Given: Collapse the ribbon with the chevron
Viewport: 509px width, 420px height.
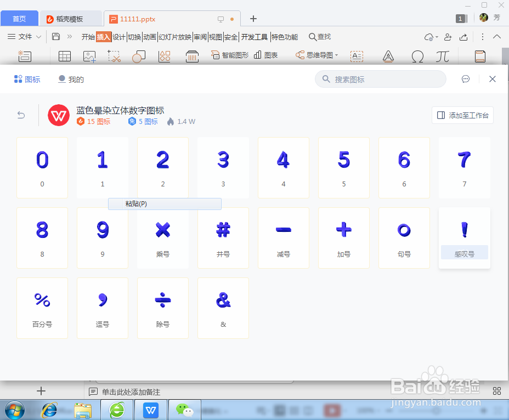Looking at the screenshot, I should (x=497, y=37).
